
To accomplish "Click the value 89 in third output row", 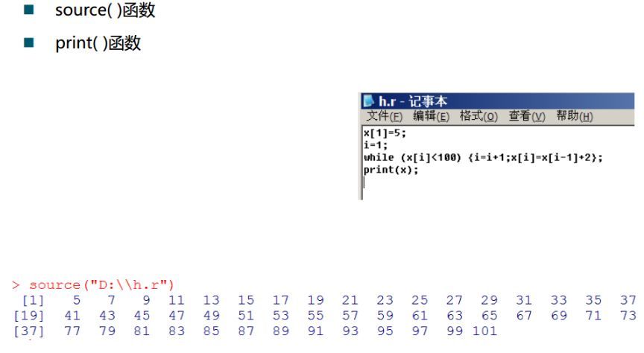I will tap(280, 331).
